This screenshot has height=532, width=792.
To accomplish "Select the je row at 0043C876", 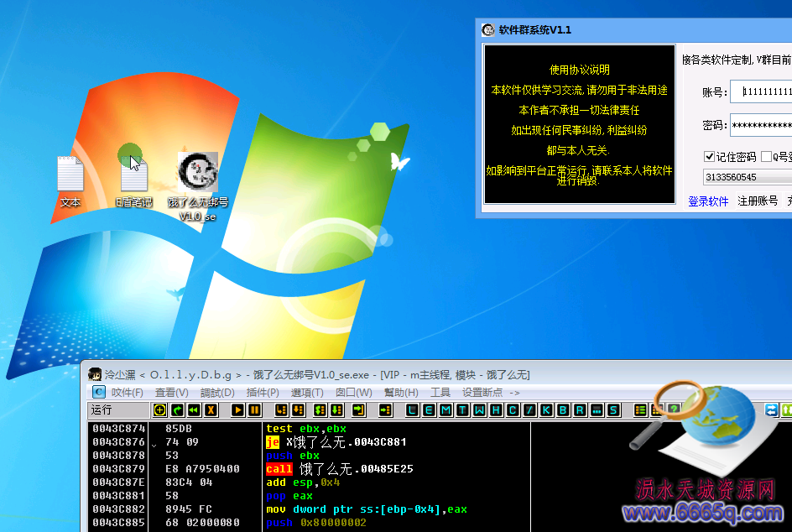I will click(309, 442).
